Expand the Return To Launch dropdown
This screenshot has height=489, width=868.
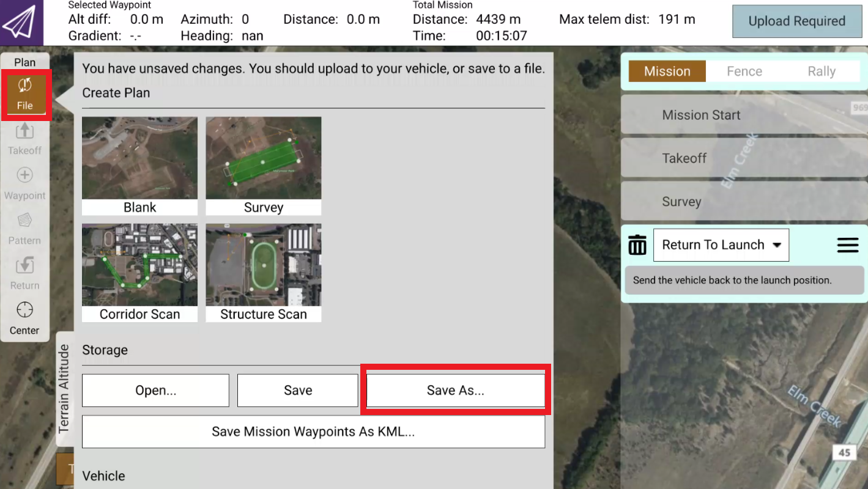(721, 245)
